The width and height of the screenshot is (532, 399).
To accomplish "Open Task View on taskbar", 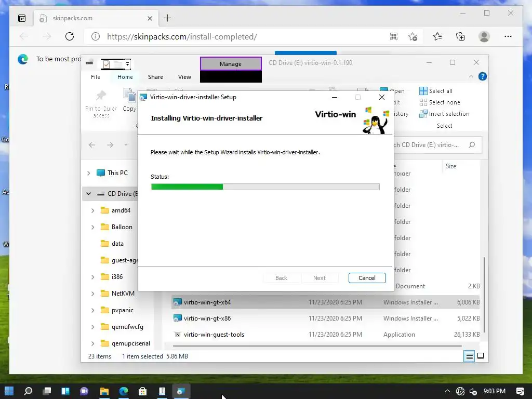I will click(47, 391).
